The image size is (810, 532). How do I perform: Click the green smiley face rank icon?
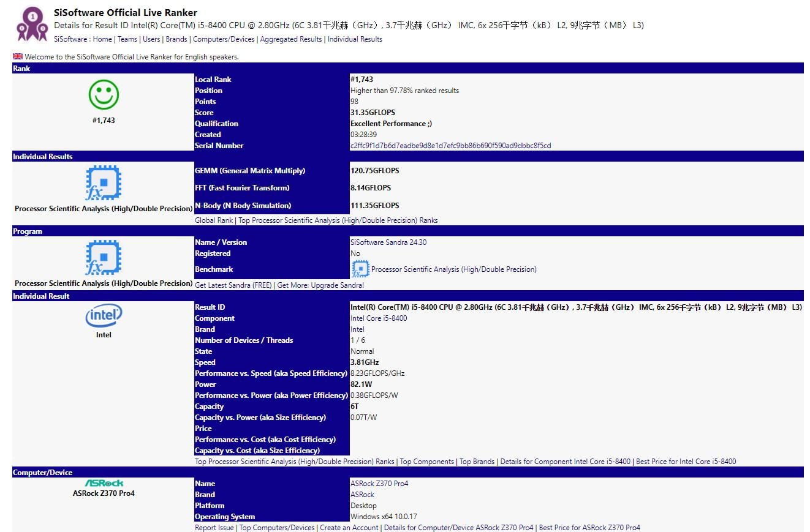104,95
